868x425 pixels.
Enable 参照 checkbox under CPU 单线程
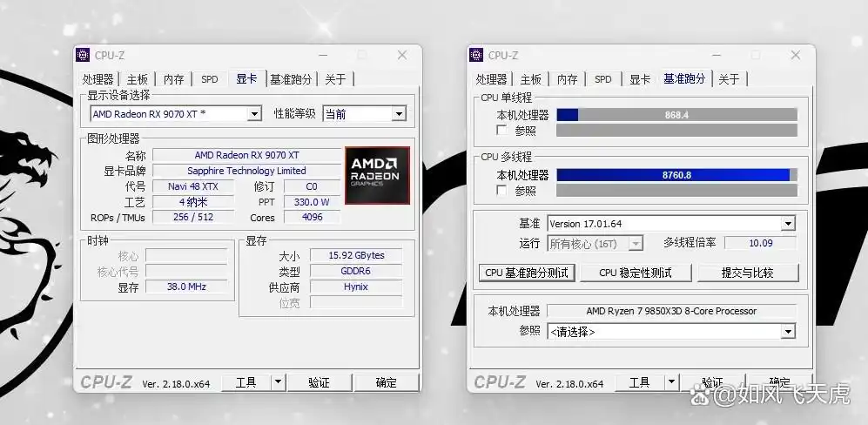pyautogui.click(x=501, y=131)
